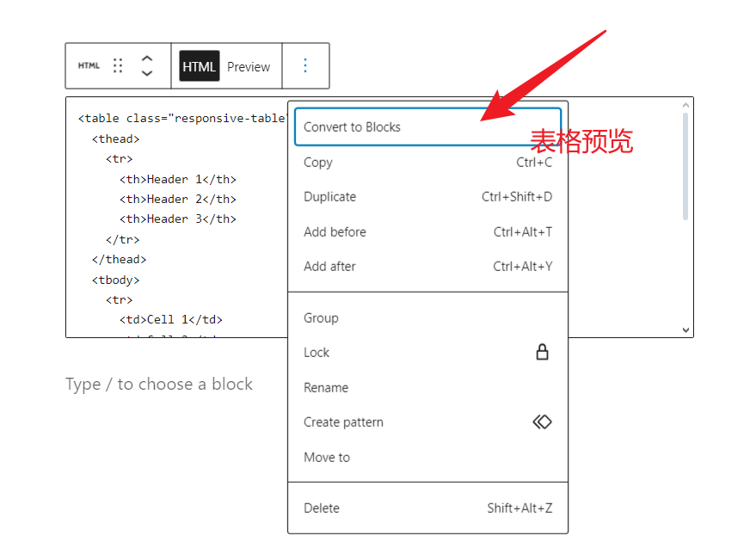Click Copy to copy the block
This screenshot has width=756, height=542.
(x=317, y=162)
